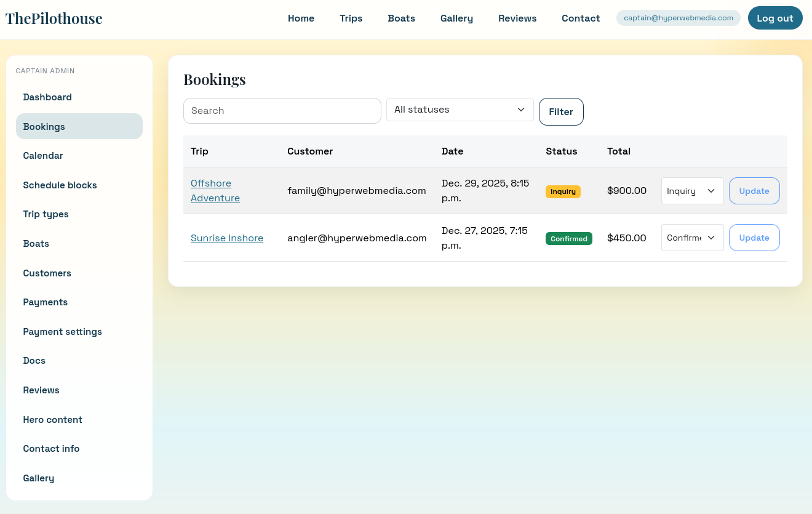Image resolution: width=812 pixels, height=514 pixels.
Task: Navigate to Hero content section
Action: point(52,419)
